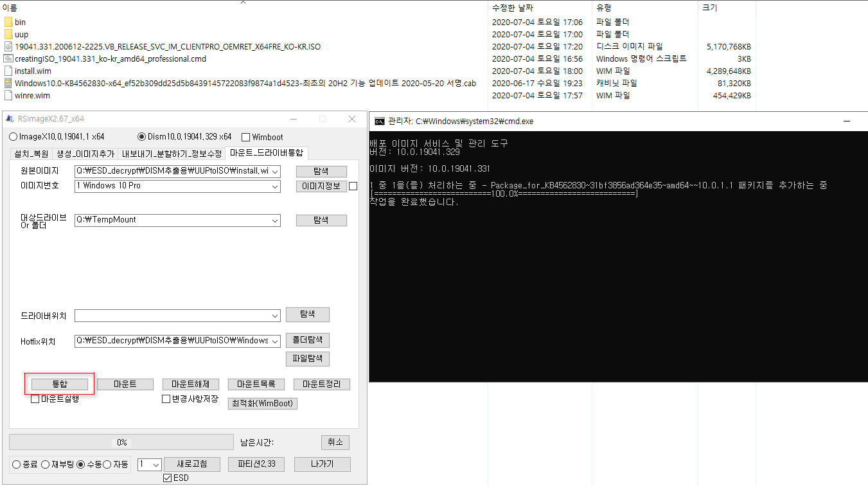The width and height of the screenshot is (868, 486).
Task: Select the 마운트_드라이버통합 tab
Action: click(x=267, y=153)
